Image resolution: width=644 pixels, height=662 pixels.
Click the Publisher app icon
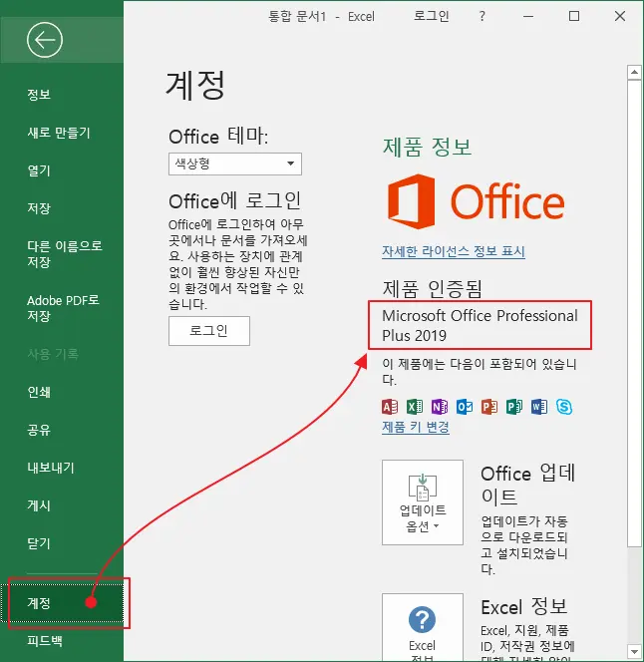[514, 407]
